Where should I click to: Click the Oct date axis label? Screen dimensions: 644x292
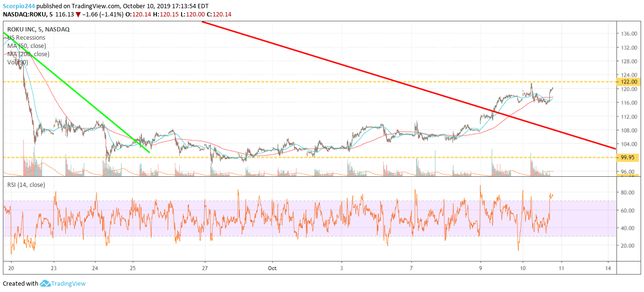click(x=272, y=268)
